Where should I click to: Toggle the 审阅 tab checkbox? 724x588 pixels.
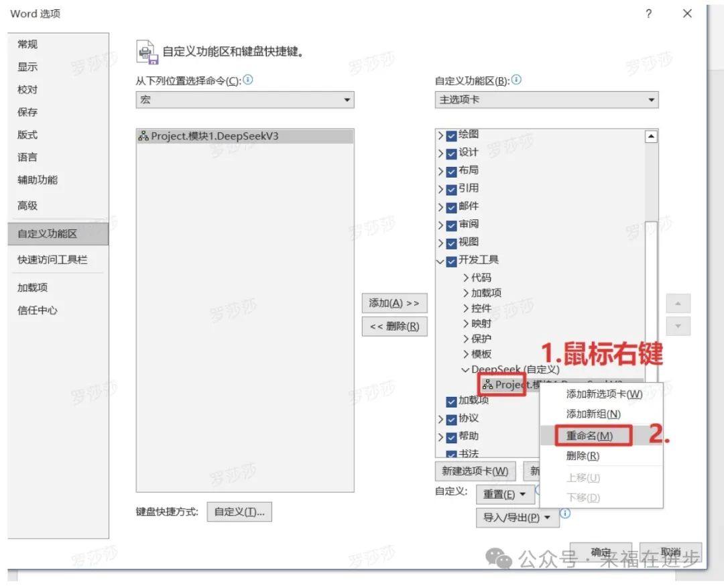(452, 225)
